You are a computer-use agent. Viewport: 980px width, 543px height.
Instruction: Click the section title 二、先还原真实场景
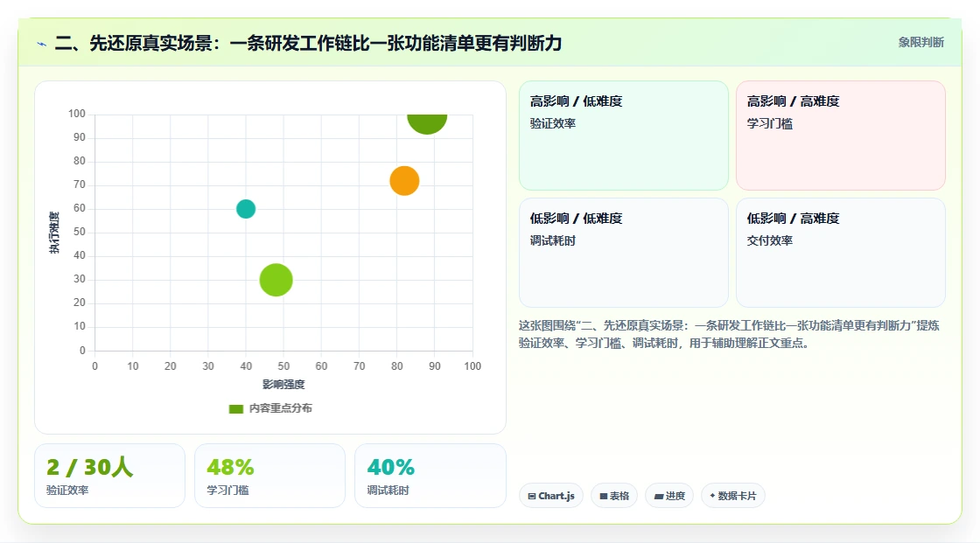click(308, 43)
